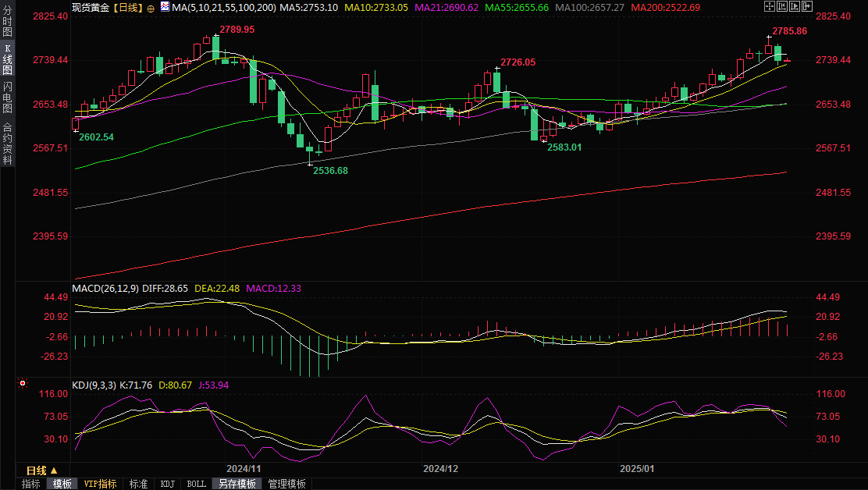Click the 2025/01 date axis marker
The width and height of the screenshot is (868, 490).
click(x=637, y=468)
